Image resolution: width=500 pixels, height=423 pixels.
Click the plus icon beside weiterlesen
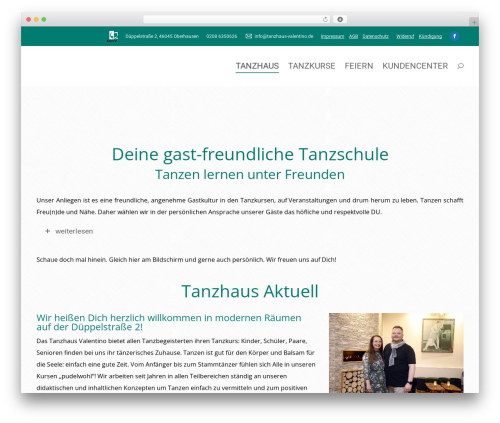[x=47, y=231]
